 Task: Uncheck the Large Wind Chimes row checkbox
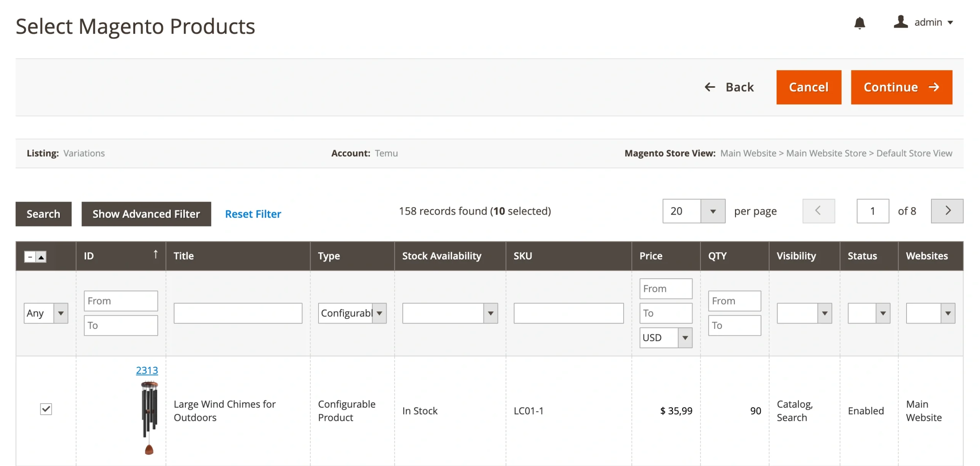tap(46, 409)
